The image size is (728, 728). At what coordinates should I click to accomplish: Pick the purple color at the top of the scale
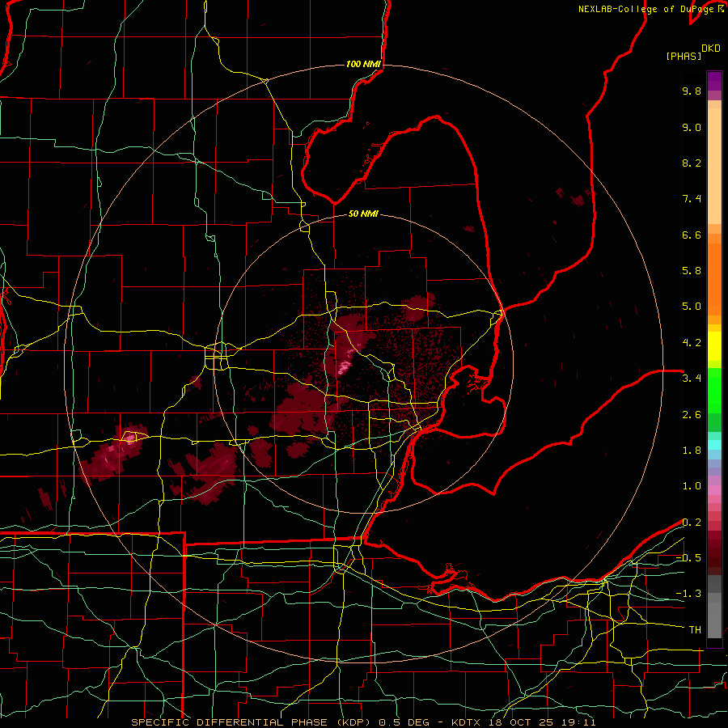coord(714,81)
